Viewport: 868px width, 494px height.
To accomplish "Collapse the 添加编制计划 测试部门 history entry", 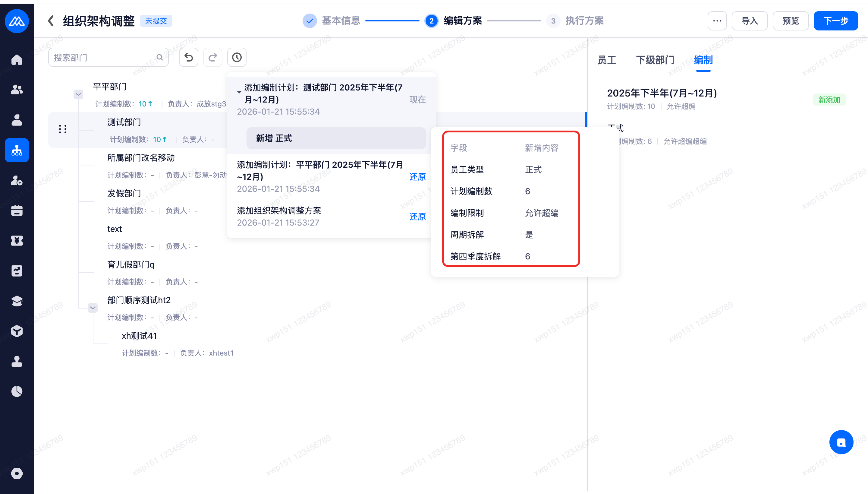I will (x=239, y=92).
